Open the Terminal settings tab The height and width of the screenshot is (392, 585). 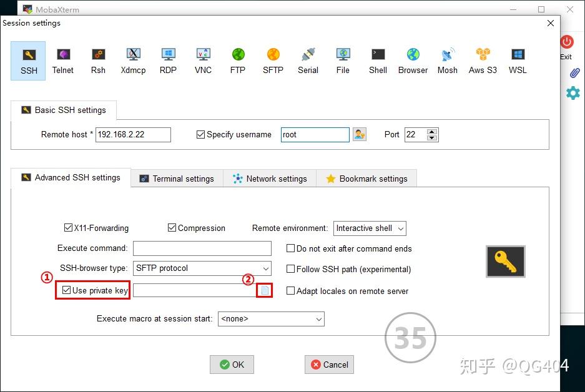tap(177, 179)
